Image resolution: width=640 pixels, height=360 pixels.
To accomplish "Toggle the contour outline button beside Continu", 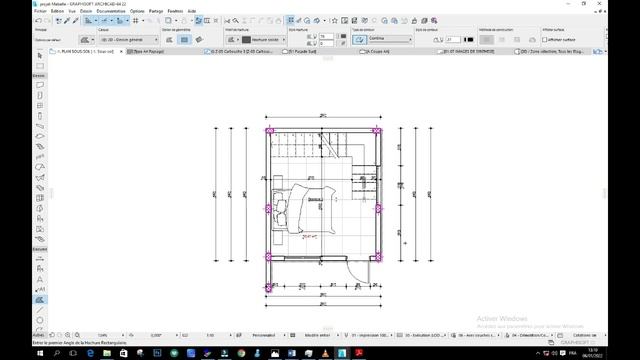I will pos(359,40).
